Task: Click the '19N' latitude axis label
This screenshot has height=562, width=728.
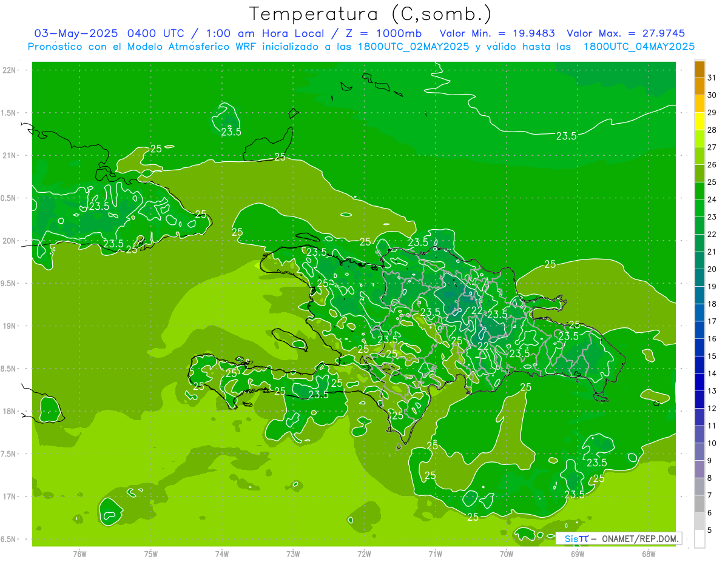Action: (10, 326)
